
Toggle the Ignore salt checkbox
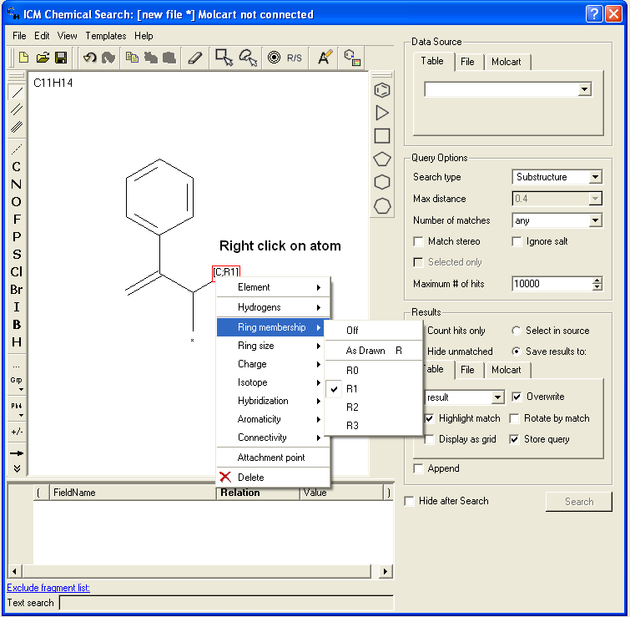(x=517, y=241)
